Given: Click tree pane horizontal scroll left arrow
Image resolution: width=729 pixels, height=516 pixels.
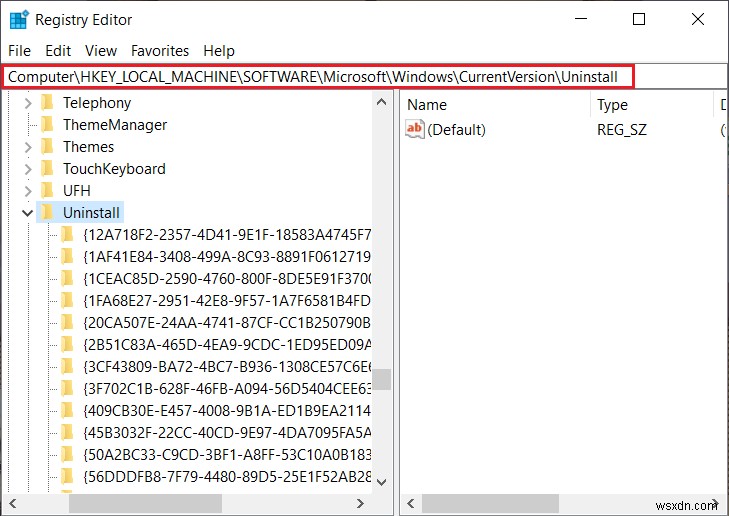Looking at the screenshot, I should tap(13, 503).
